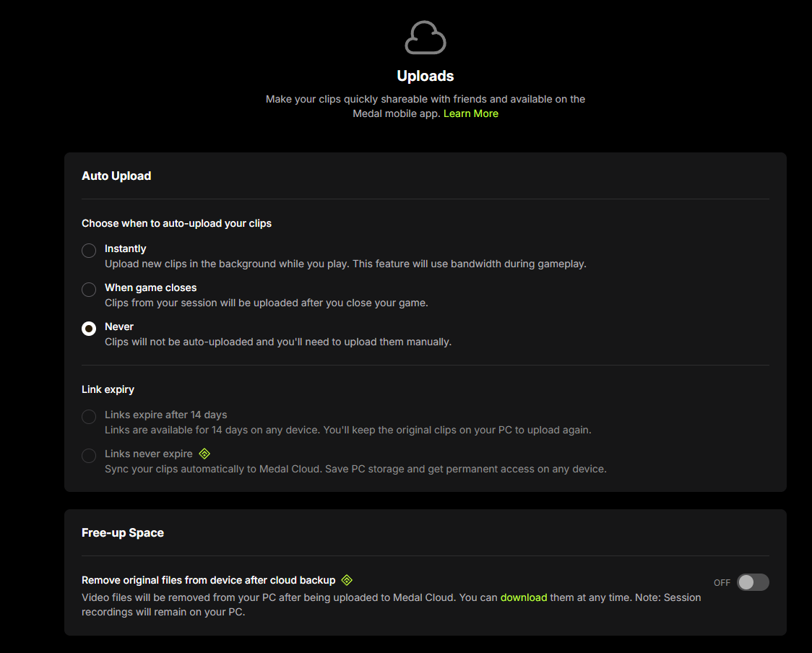This screenshot has width=812, height=653.
Task: Click 'Upload new clips in the background' description
Action: (x=345, y=264)
